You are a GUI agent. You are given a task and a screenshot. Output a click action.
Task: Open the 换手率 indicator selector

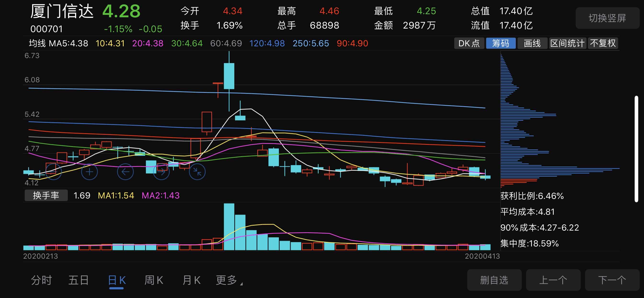pos(46,195)
